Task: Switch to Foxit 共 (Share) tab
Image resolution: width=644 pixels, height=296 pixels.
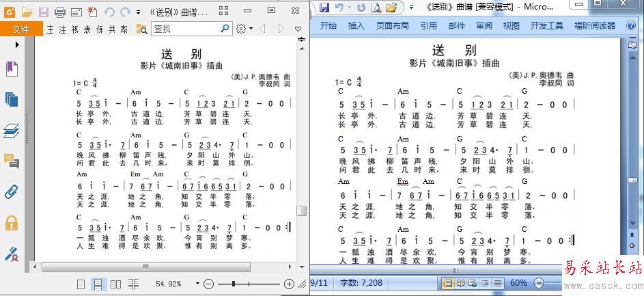Action: pyautogui.click(x=112, y=29)
